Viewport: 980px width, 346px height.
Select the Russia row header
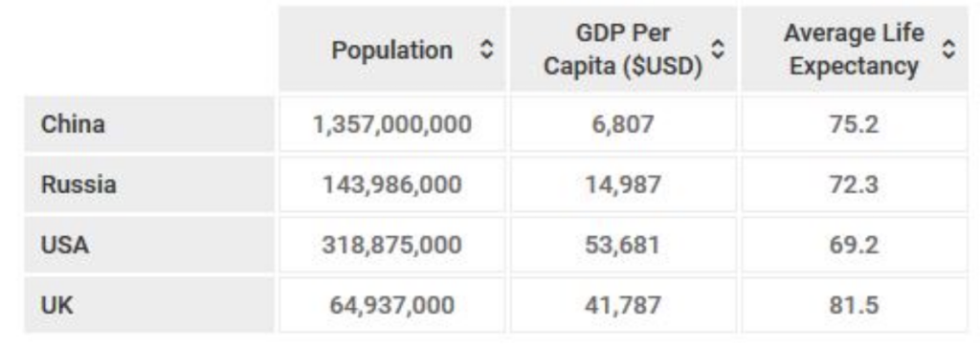[x=148, y=184]
